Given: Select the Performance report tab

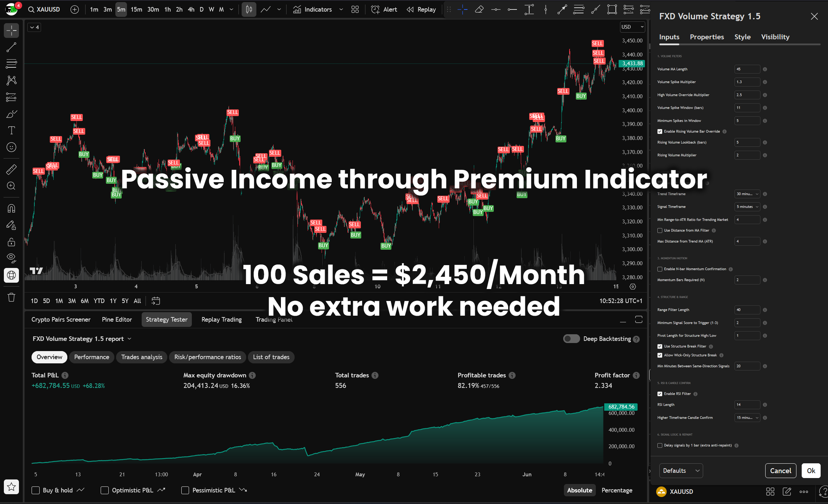Looking at the screenshot, I should pos(92,357).
